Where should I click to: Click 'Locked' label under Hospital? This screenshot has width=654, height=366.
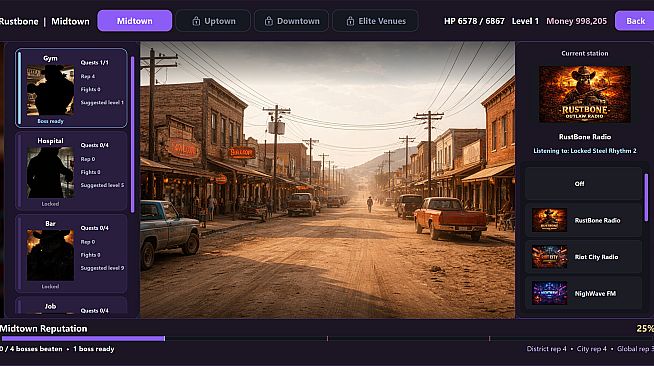[x=50, y=204]
